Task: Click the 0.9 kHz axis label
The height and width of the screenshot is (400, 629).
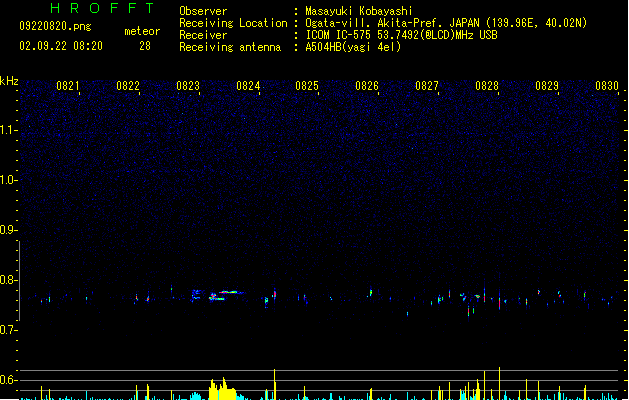Action: pos(8,230)
